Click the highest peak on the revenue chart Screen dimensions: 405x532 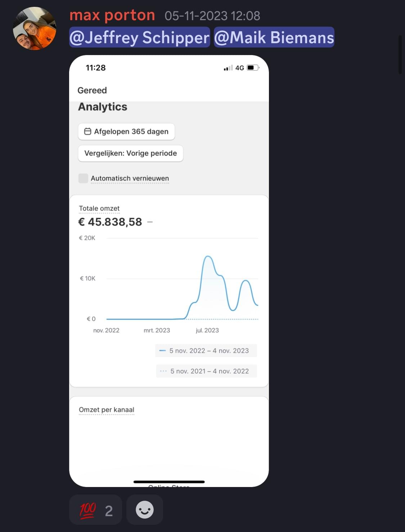coord(208,257)
